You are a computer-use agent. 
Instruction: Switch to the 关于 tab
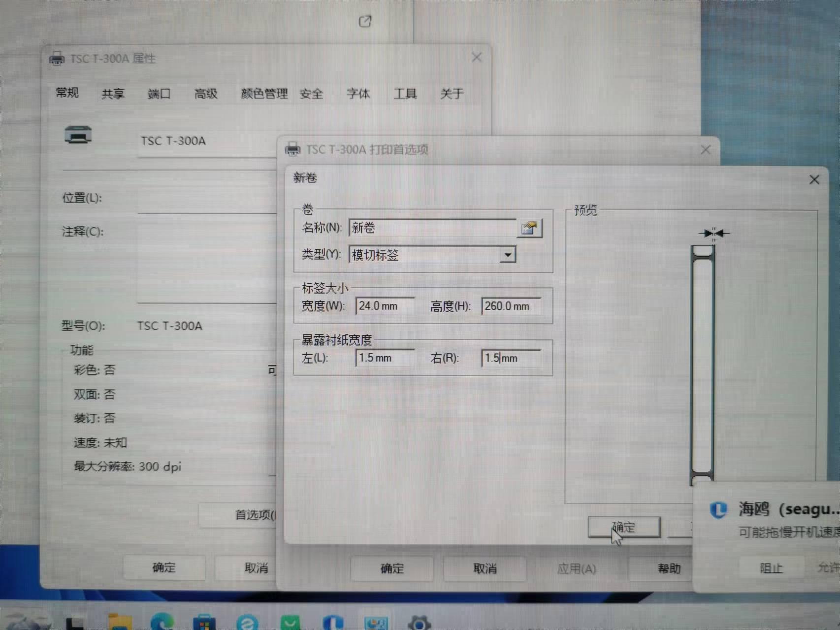[452, 94]
